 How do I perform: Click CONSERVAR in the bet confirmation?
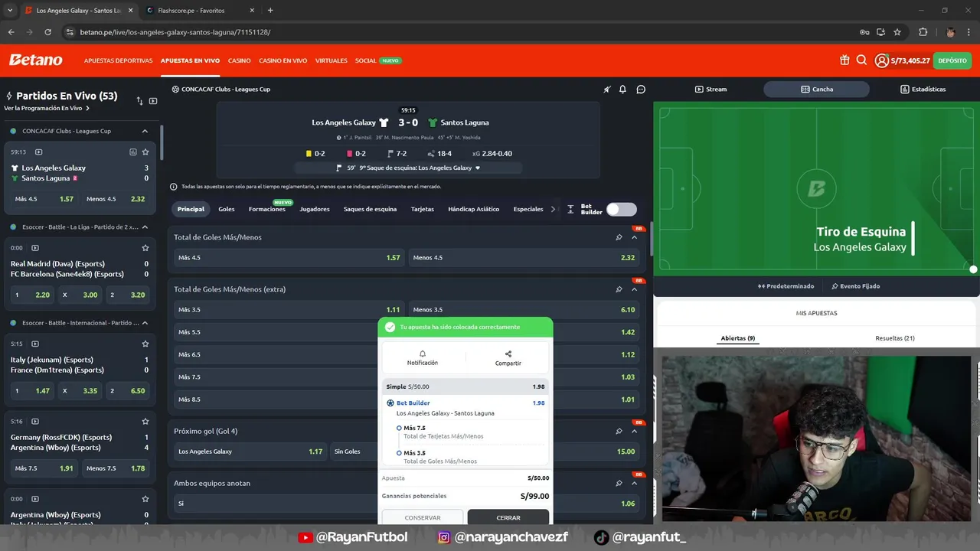tap(423, 518)
